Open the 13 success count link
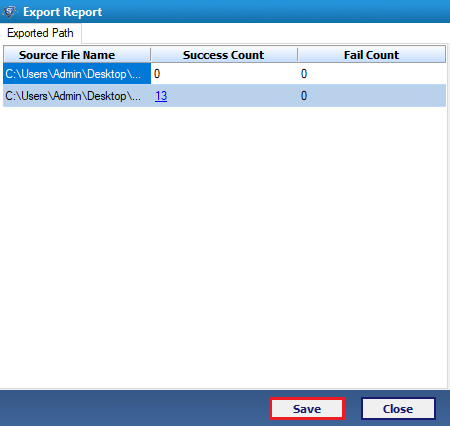Viewport: 450px width, 426px height. tap(161, 96)
